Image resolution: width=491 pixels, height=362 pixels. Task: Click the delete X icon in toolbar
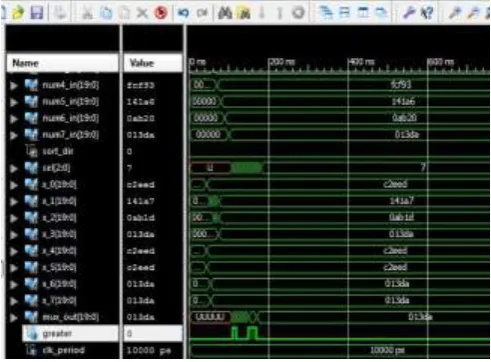(x=142, y=13)
